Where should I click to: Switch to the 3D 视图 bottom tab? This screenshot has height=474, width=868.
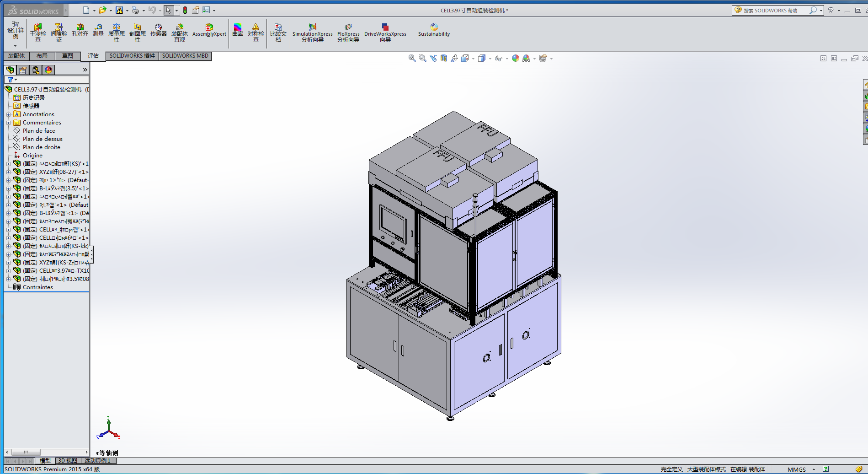tap(68, 461)
